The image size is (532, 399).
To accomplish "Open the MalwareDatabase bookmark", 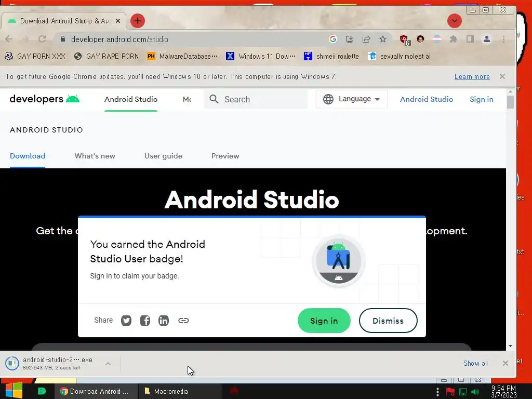I will 182,56.
